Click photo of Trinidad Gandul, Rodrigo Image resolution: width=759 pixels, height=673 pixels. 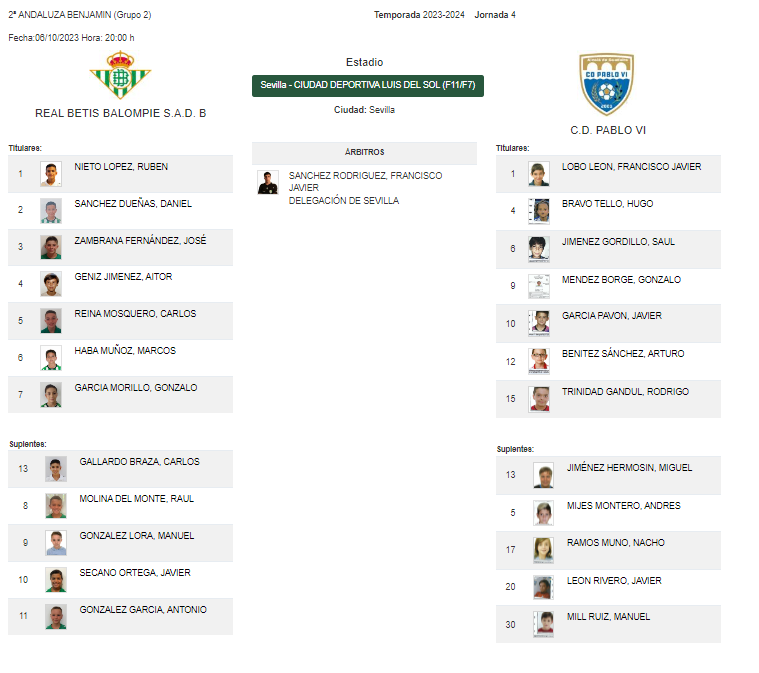539,399
